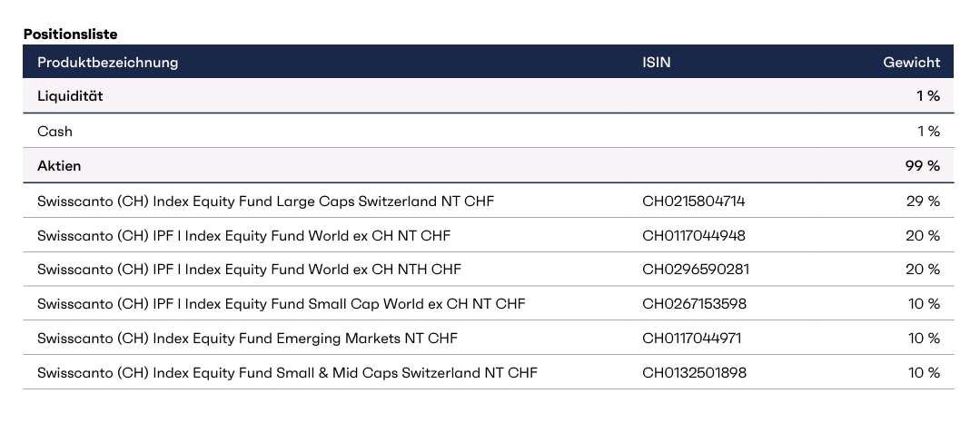Open the World ex CH NT CHF fund
The image size is (980, 423).
pyautogui.click(x=243, y=236)
